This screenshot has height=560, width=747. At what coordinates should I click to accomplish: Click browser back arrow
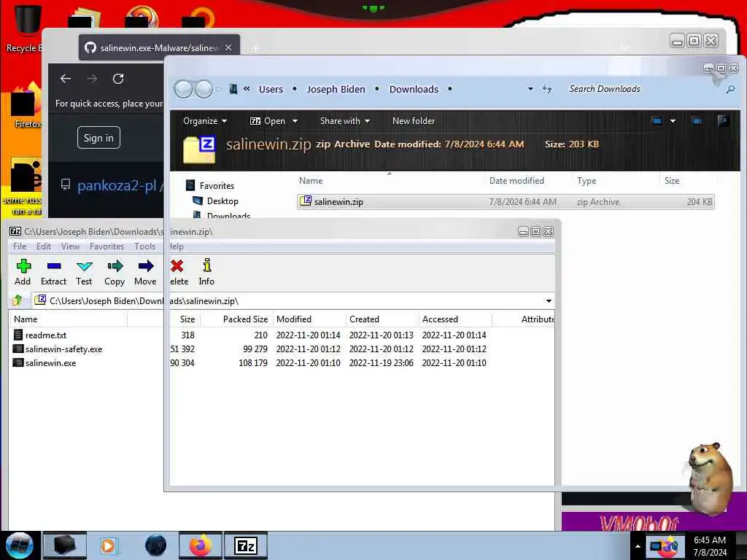click(x=66, y=79)
